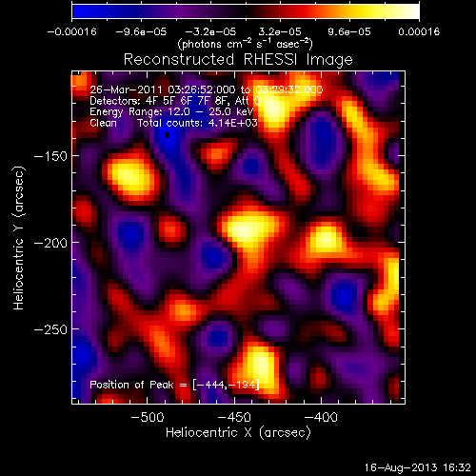Click the Total counts value
Screen dimensions: 476x476
click(232, 123)
